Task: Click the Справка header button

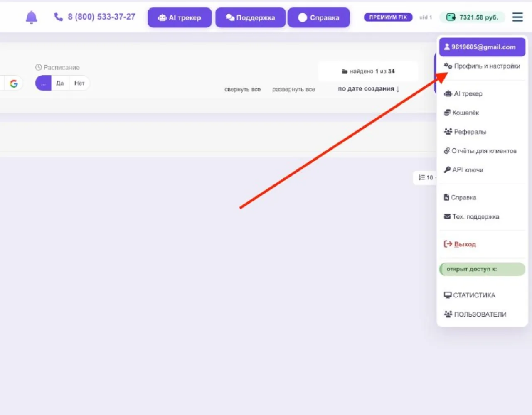Action: pos(319,17)
